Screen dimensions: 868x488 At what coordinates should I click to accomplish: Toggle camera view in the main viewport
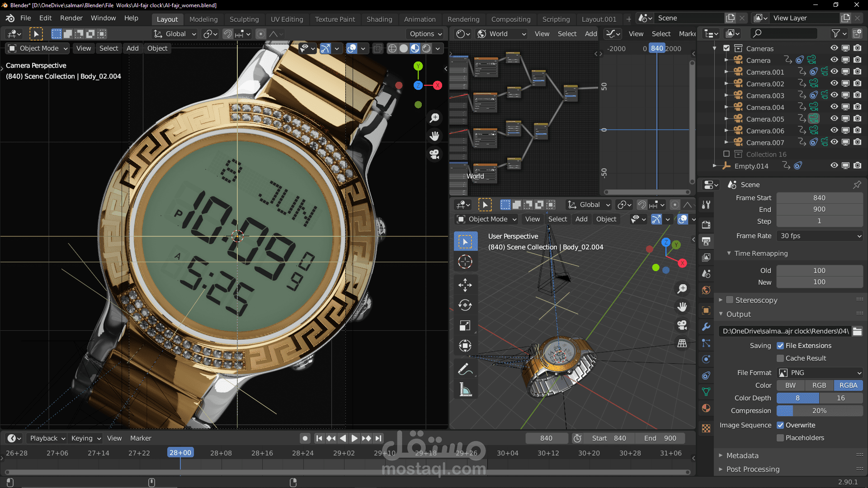(434, 155)
